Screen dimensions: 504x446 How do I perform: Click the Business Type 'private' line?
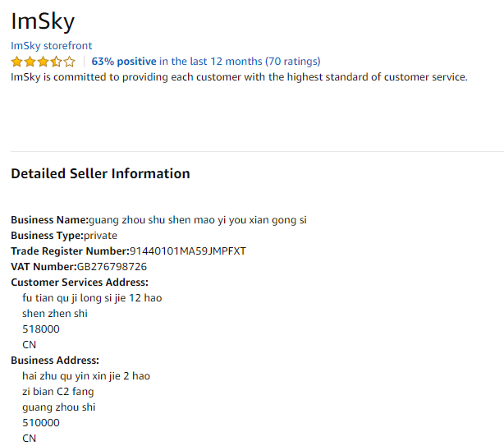[64, 236]
